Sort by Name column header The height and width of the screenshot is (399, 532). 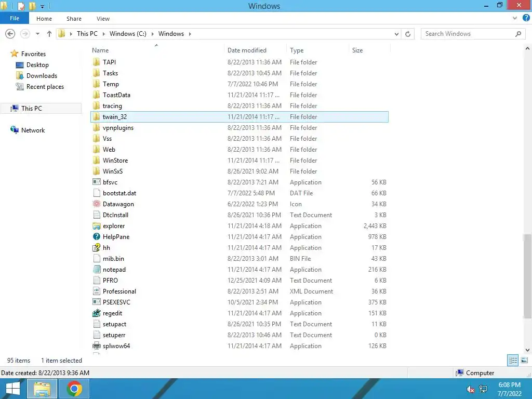click(157, 50)
